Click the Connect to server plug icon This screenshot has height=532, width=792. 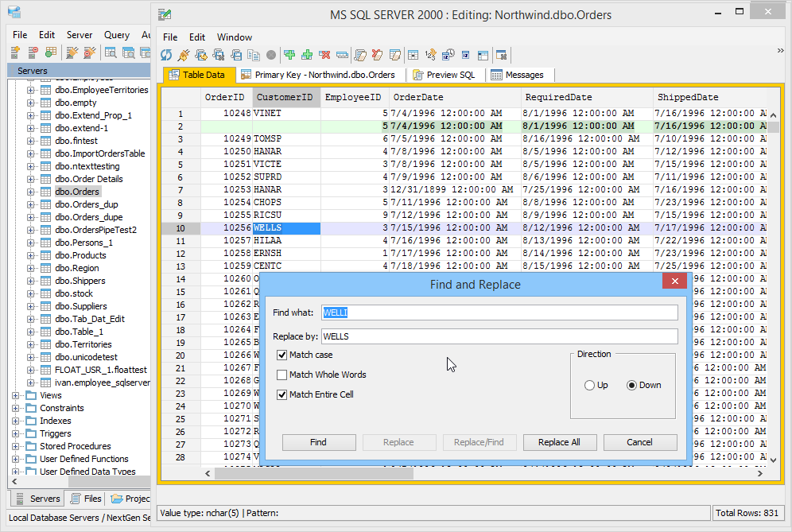(72, 52)
